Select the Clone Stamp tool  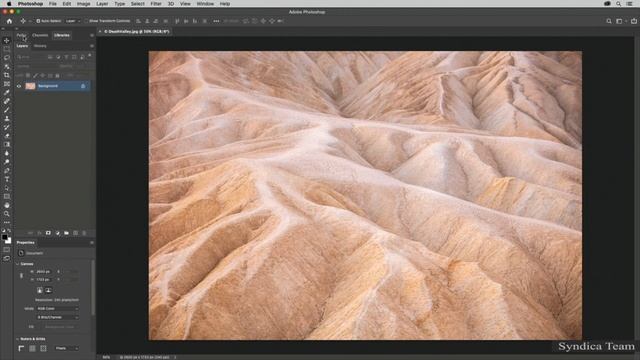(x=7, y=118)
